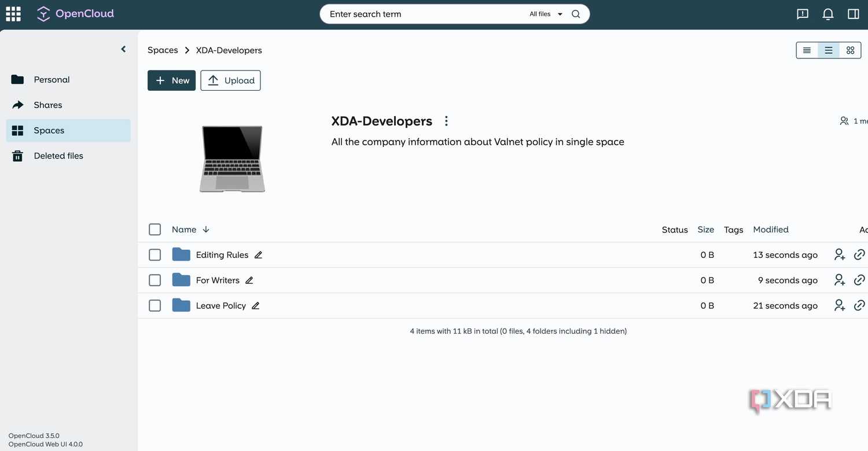
Task: Switch to tiles grid view
Action: [x=850, y=50]
